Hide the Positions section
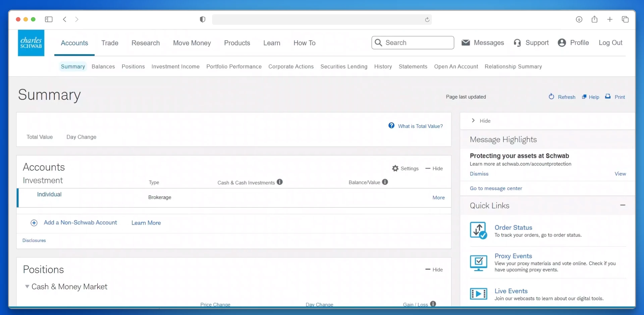 434,270
